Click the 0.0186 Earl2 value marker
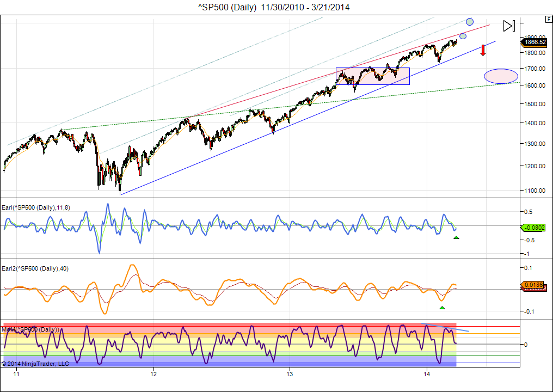The height and width of the screenshot is (392, 553). [x=534, y=285]
